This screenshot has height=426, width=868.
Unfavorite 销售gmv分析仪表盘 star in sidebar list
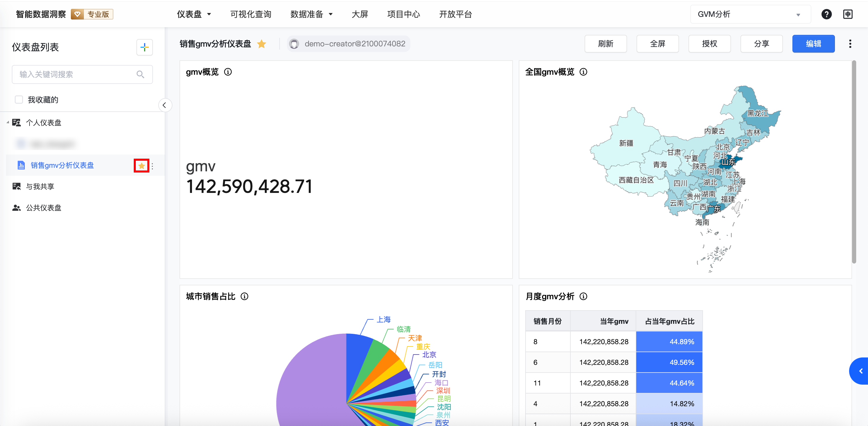(141, 166)
